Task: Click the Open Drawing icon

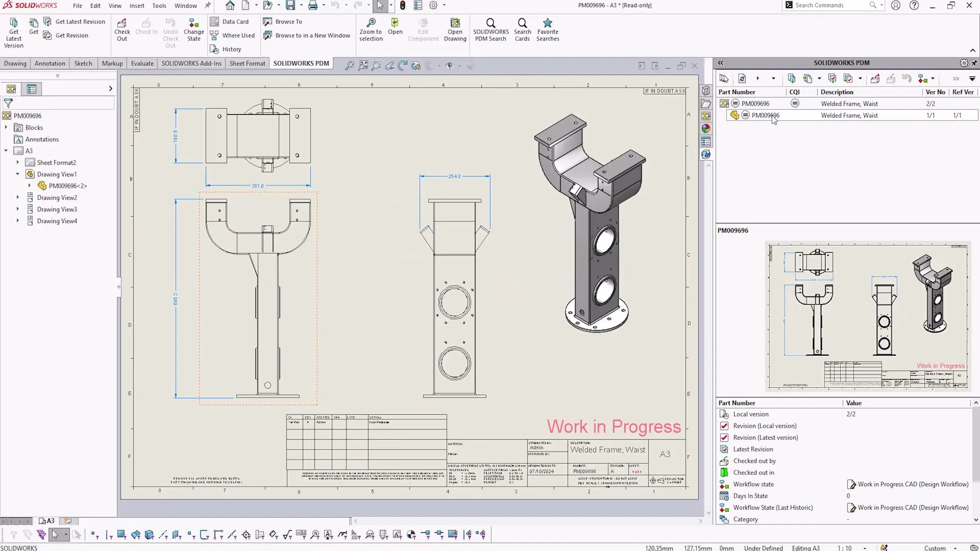Action: [x=455, y=23]
